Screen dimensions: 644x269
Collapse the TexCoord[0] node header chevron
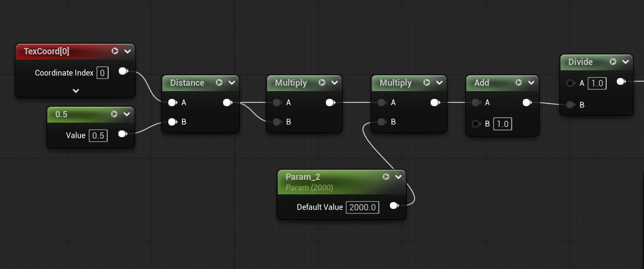click(128, 51)
